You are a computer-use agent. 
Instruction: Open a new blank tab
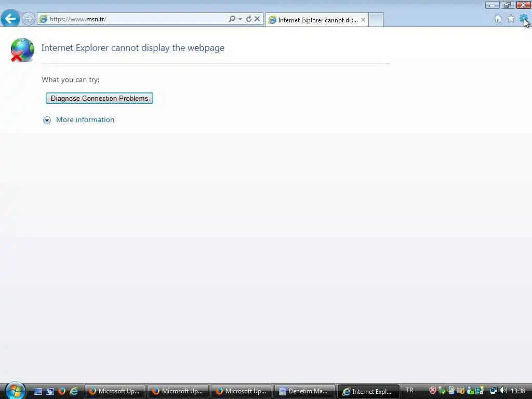[376, 20]
